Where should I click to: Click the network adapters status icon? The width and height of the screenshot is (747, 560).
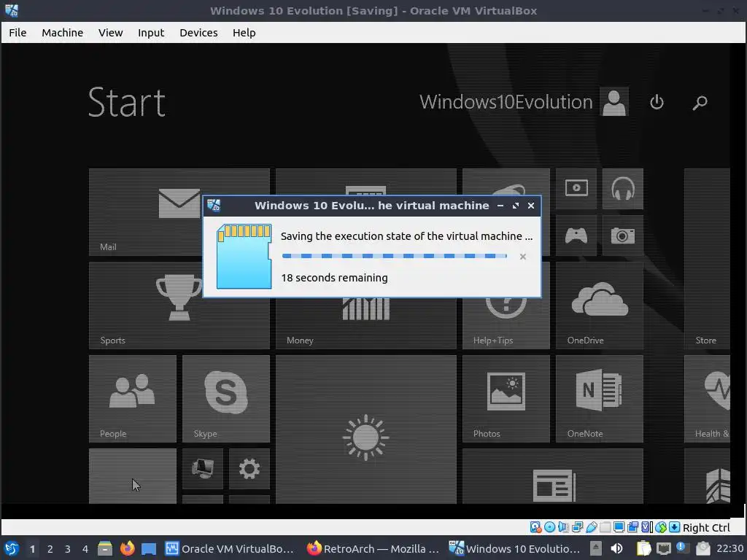tap(577, 527)
